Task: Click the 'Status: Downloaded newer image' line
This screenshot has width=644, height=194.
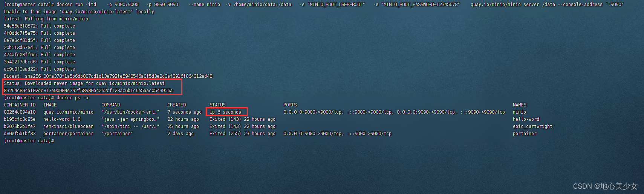Action: point(84,83)
